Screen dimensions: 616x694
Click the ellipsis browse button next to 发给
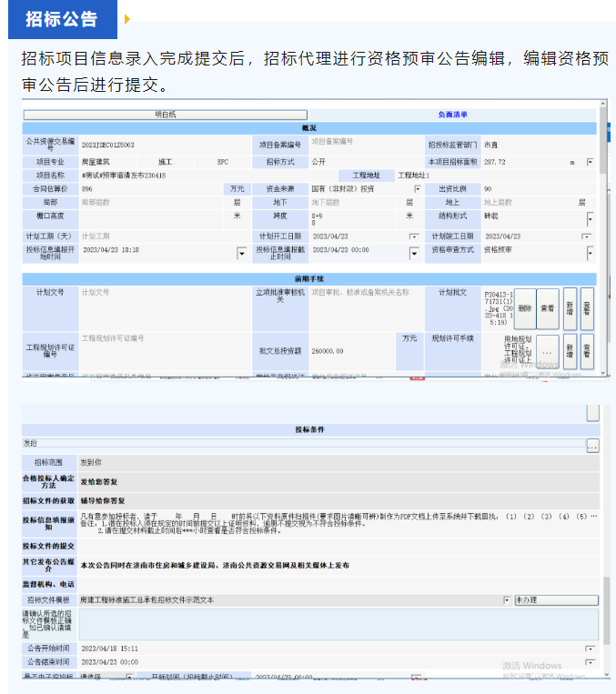click(x=592, y=446)
